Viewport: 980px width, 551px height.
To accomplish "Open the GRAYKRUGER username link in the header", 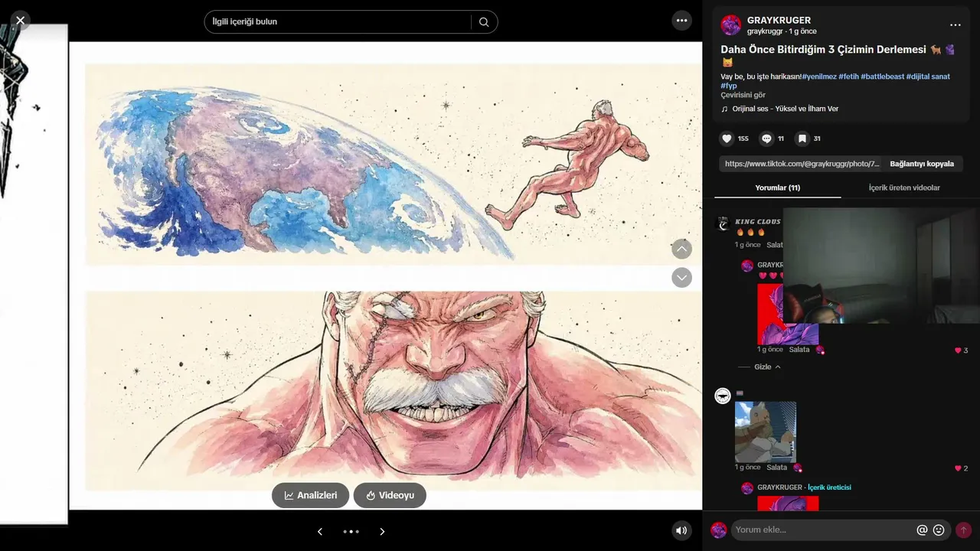I will (779, 20).
